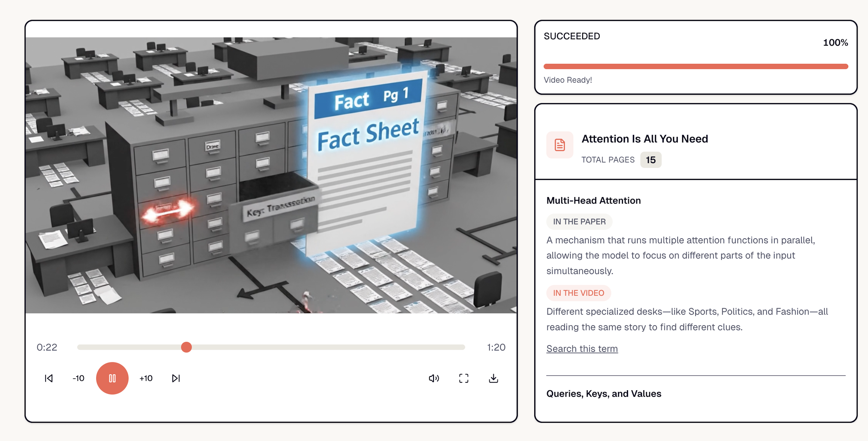
Task: Select the Queries, Keys, and Values term
Action: click(603, 394)
